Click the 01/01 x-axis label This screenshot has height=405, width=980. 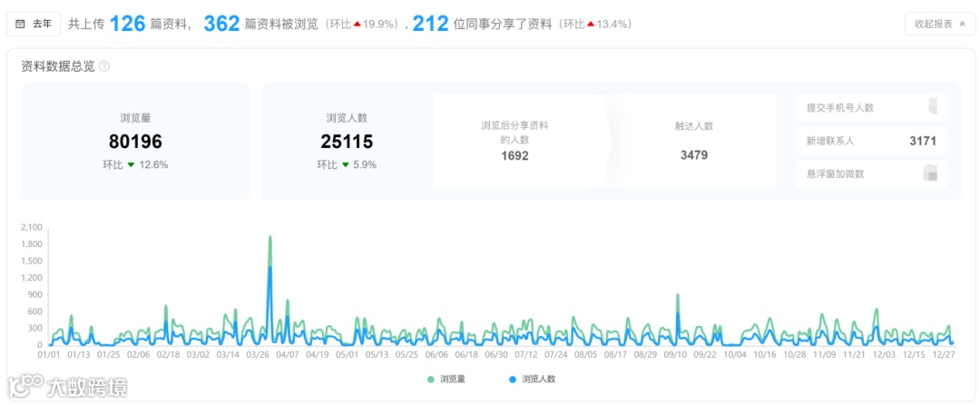(x=48, y=354)
